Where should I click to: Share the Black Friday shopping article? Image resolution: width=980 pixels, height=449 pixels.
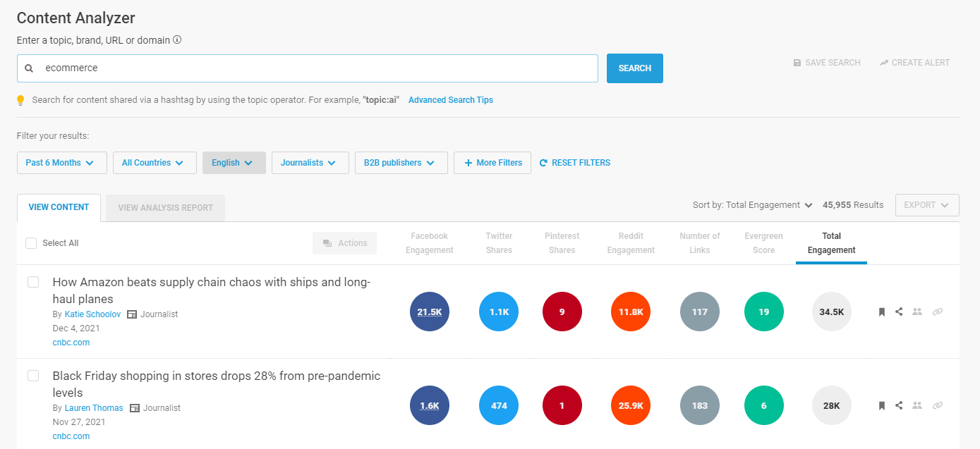(x=899, y=405)
